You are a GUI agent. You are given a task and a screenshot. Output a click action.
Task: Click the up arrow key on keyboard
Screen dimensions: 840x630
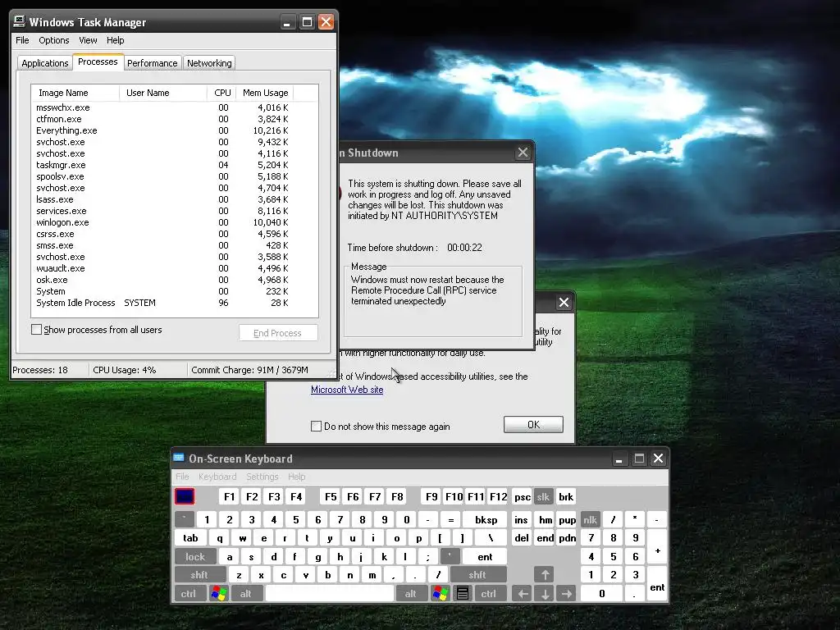tap(545, 575)
